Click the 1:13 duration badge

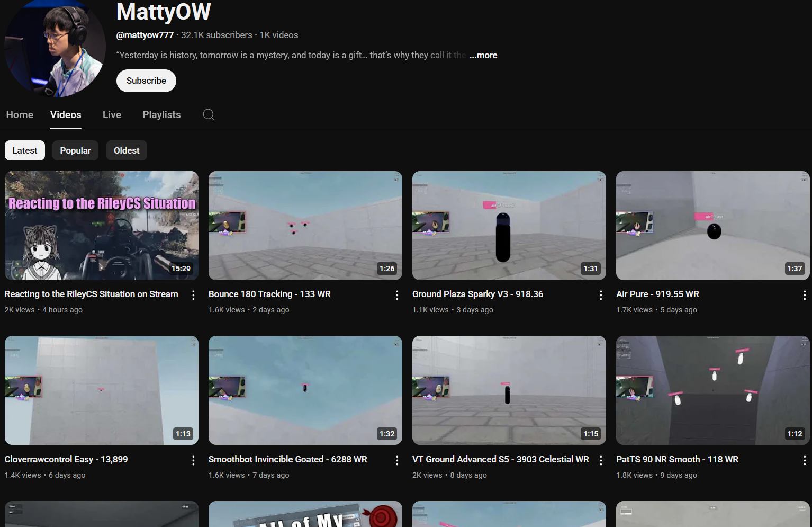[183, 434]
